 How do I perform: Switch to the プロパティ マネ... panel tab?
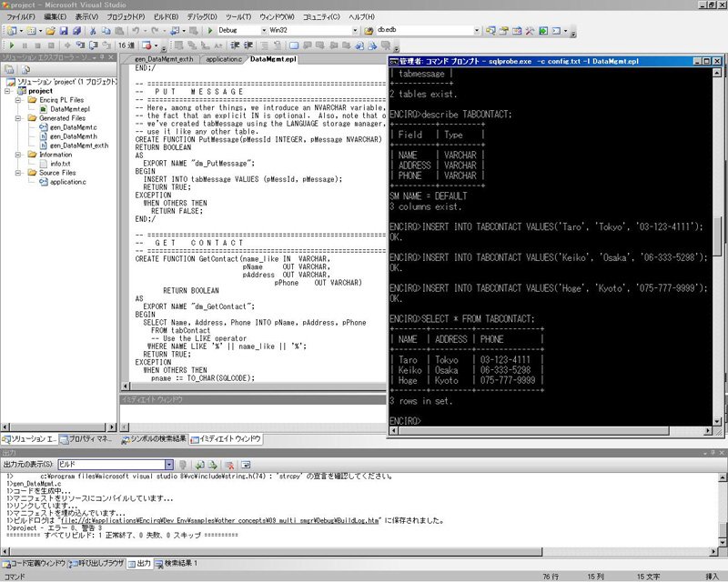87,438
